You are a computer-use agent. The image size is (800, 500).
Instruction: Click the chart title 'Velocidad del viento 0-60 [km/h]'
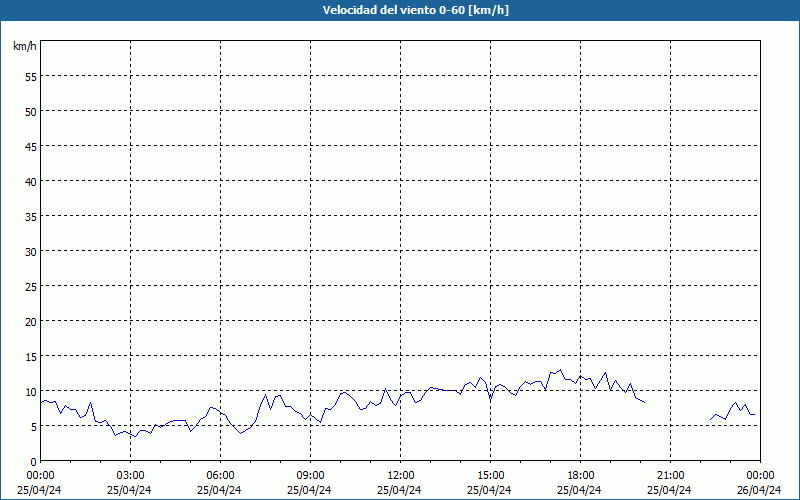(x=415, y=10)
